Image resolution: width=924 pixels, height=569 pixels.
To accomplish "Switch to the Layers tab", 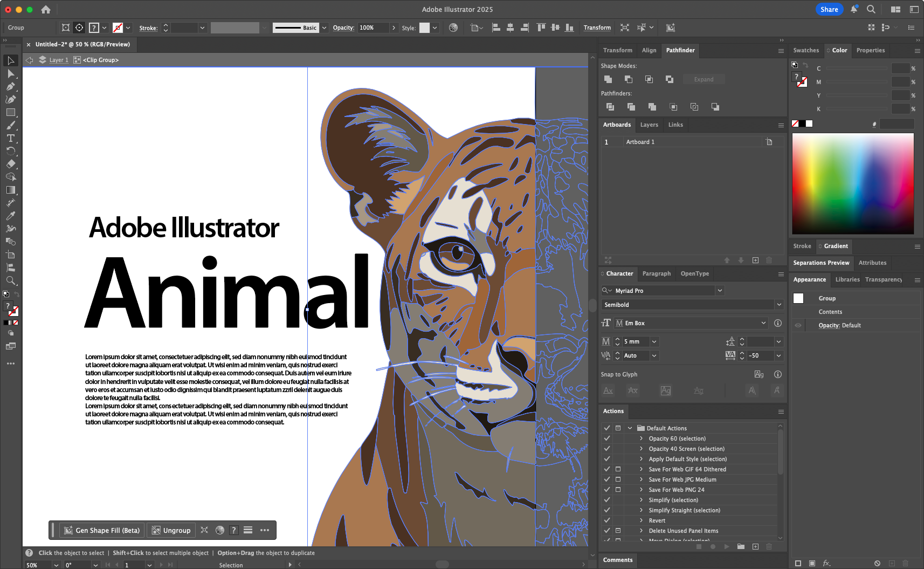I will 649,125.
